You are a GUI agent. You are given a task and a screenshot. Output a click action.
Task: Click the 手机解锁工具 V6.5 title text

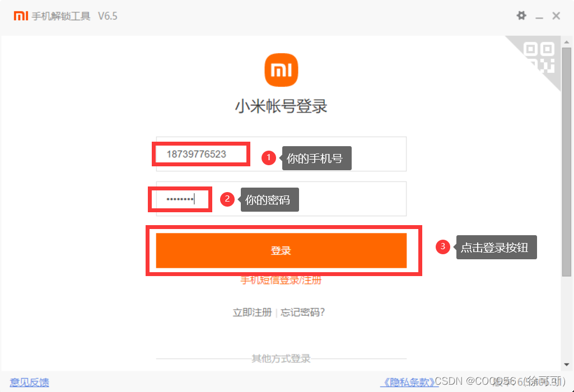click(x=74, y=16)
